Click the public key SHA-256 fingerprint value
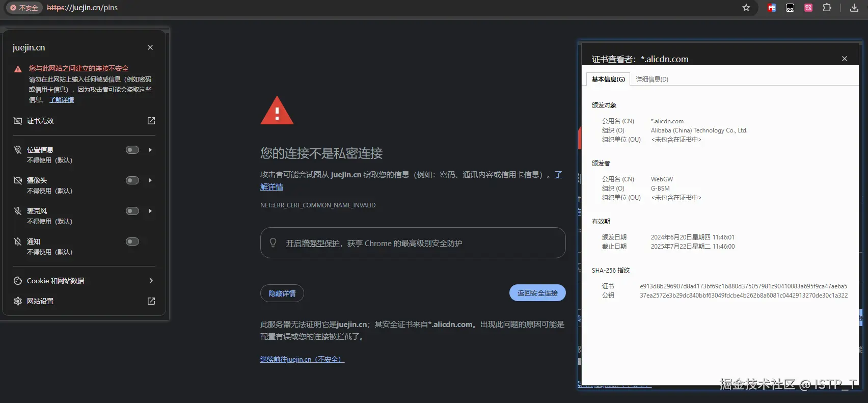This screenshot has height=403, width=868. tap(744, 295)
